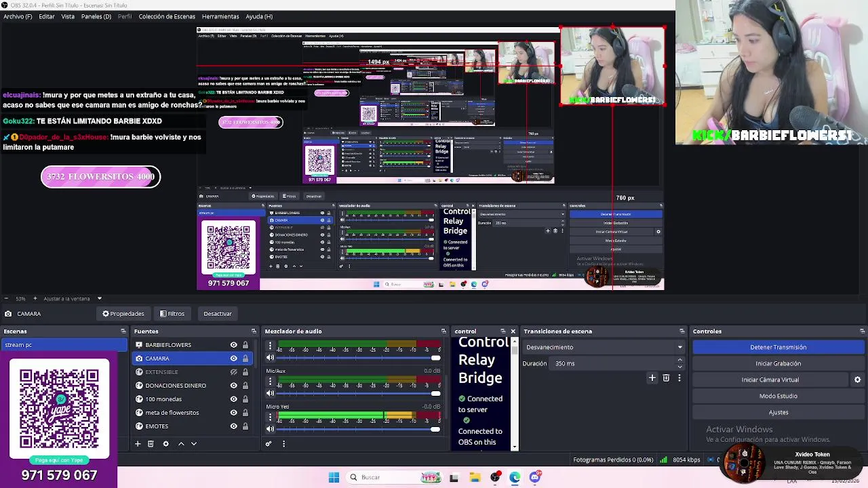Hide the meta de flowersitos source
The image size is (868, 488).
(x=233, y=413)
